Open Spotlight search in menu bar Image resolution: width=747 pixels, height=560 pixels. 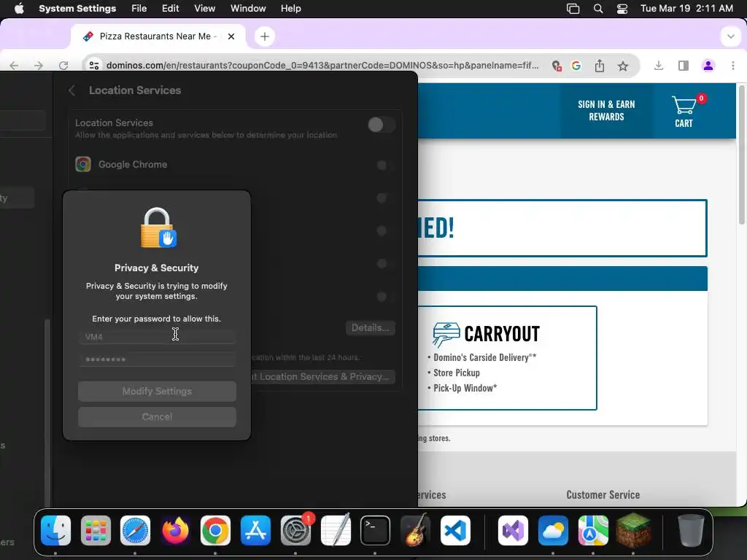[598, 9]
